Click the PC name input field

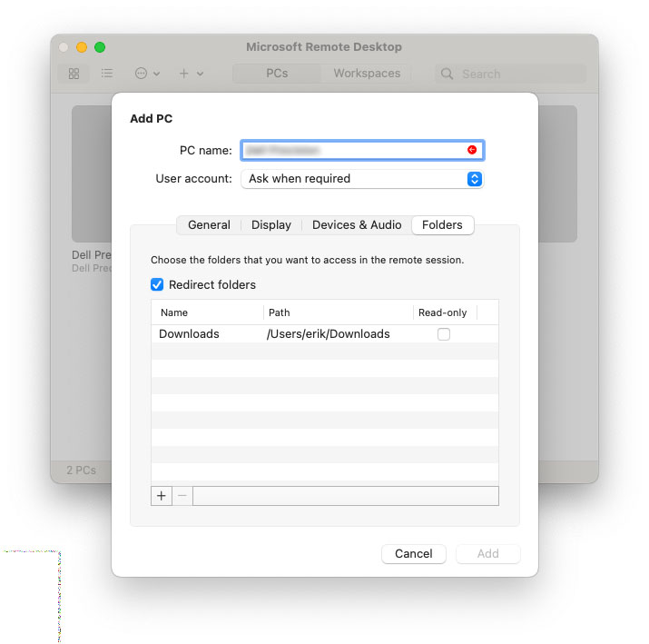[362, 150]
